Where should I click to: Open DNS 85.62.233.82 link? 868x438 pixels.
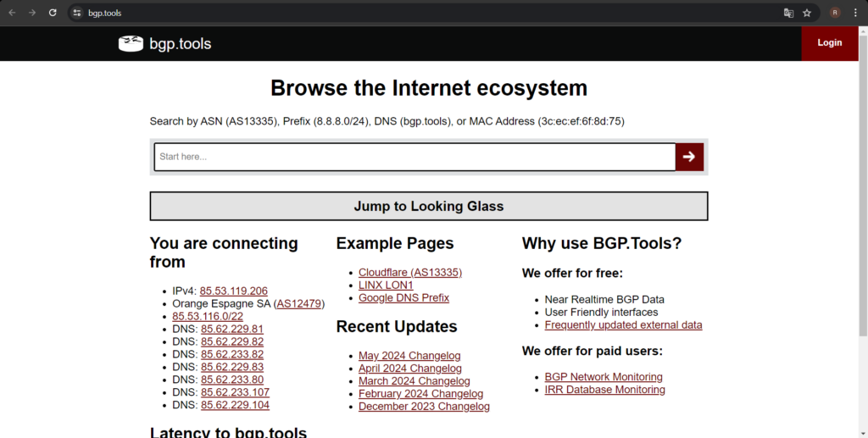point(232,354)
